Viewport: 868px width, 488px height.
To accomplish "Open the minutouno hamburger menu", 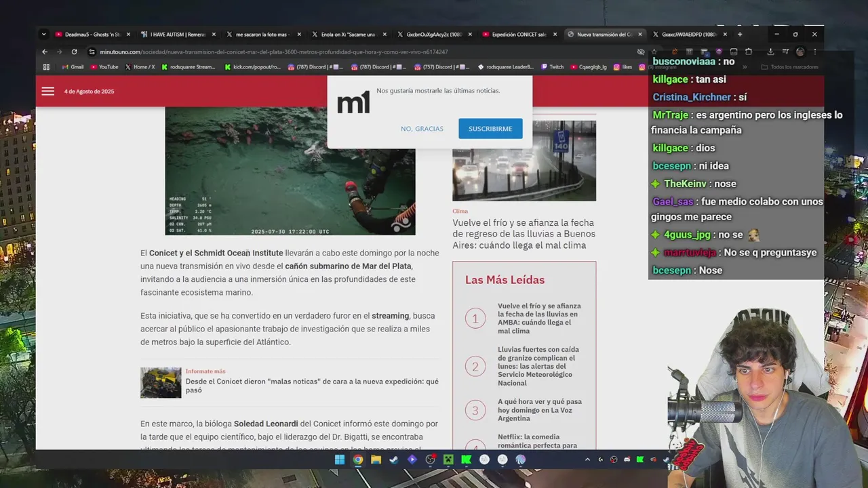I will pyautogui.click(x=47, y=91).
